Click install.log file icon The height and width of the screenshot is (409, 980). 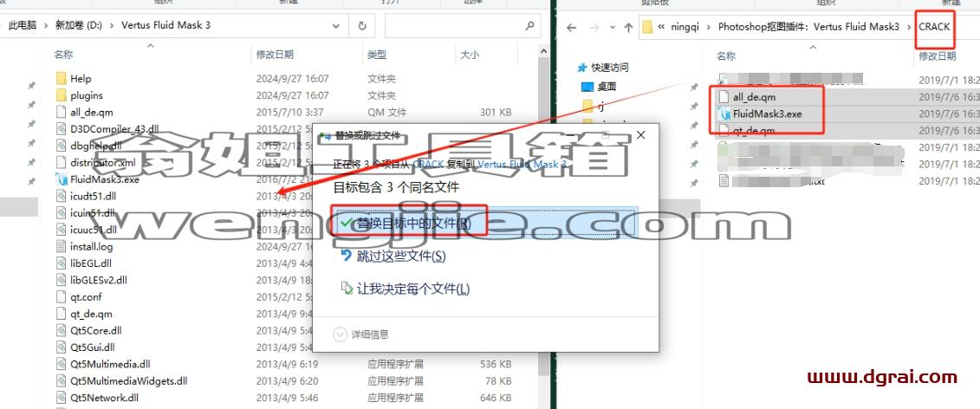[x=61, y=246]
